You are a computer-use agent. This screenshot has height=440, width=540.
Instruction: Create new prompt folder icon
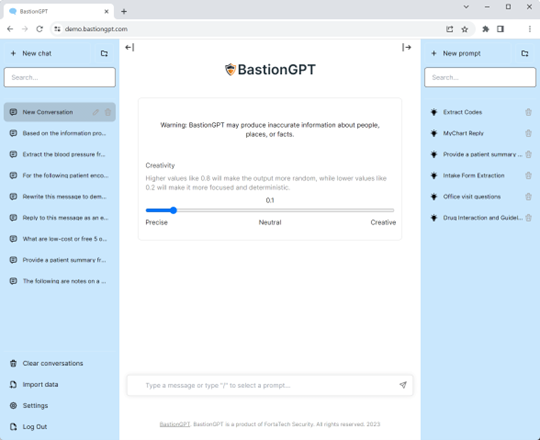(525, 53)
